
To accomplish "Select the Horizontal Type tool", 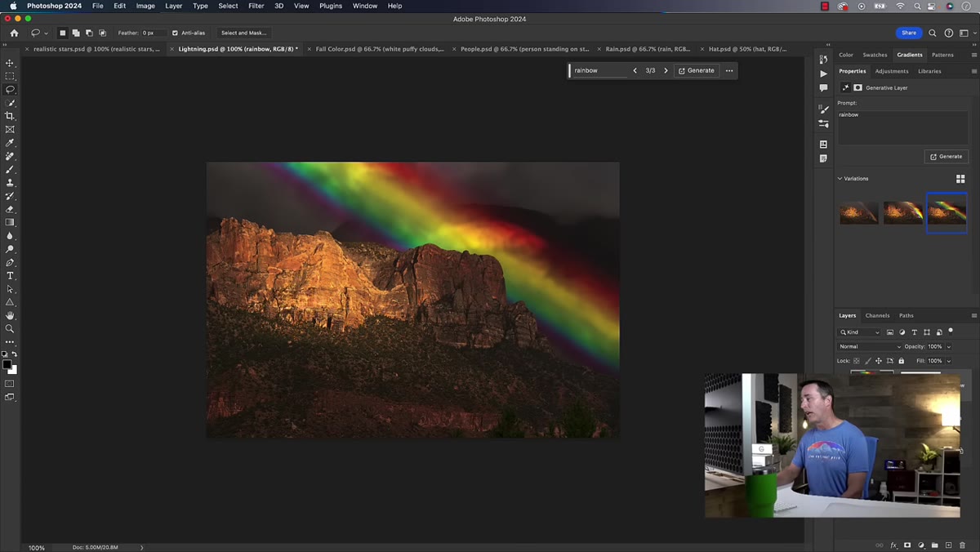I will [10, 276].
